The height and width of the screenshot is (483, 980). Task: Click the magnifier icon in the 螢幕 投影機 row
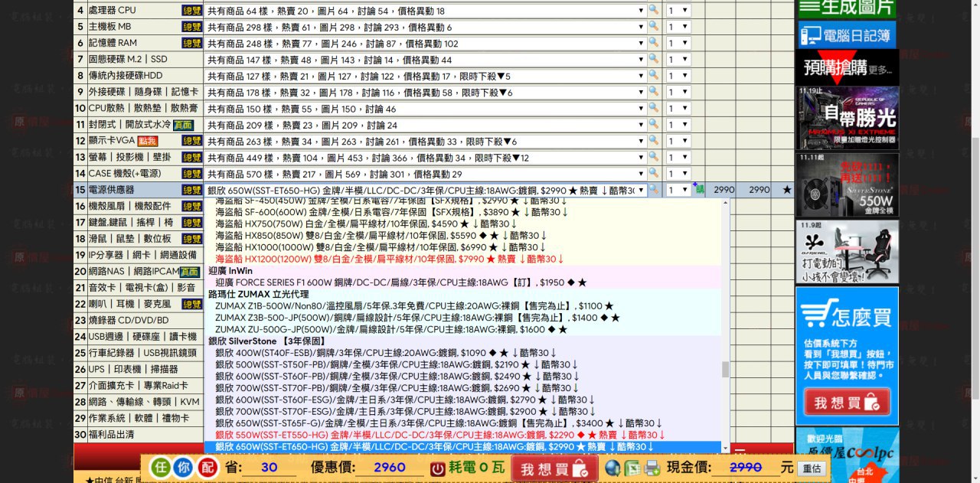click(x=653, y=157)
